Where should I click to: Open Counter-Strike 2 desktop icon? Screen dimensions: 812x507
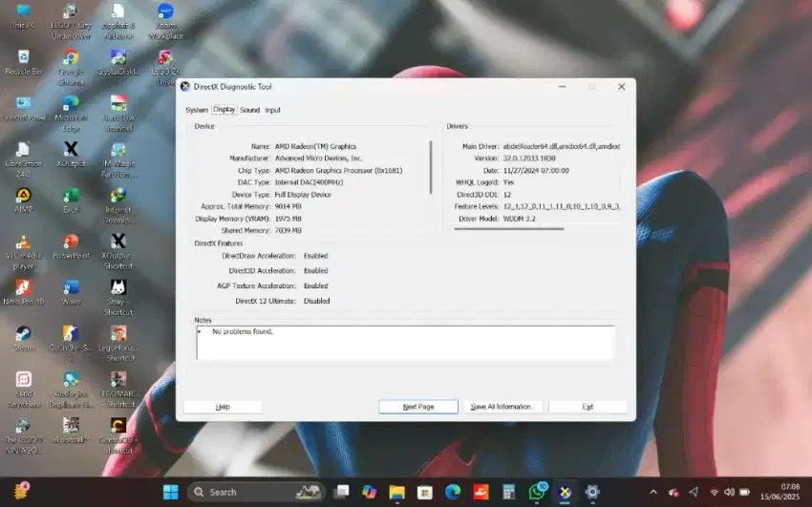[x=71, y=344]
